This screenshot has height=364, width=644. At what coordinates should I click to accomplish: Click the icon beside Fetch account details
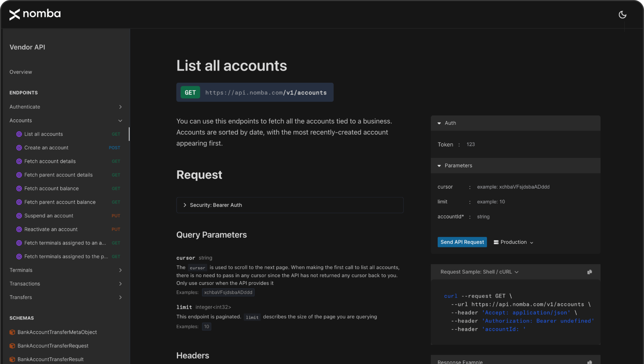(19, 161)
